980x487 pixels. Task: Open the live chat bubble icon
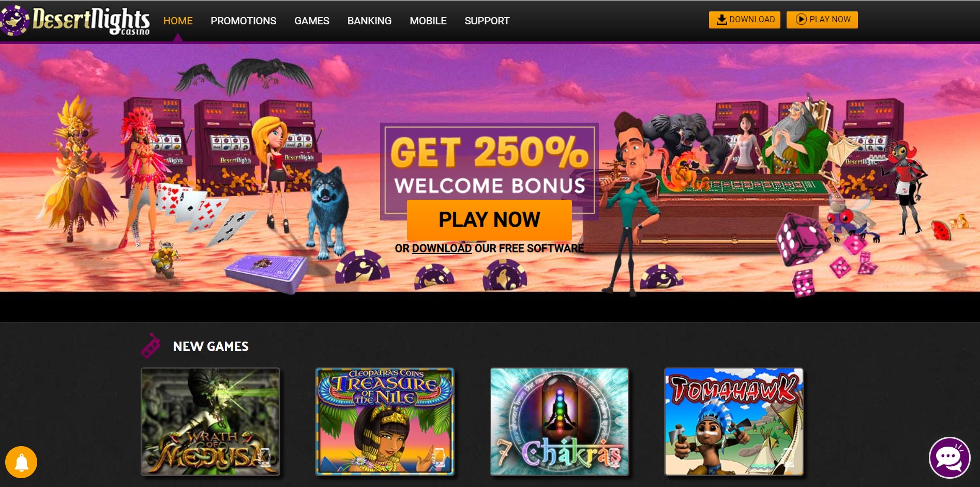pyautogui.click(x=949, y=458)
